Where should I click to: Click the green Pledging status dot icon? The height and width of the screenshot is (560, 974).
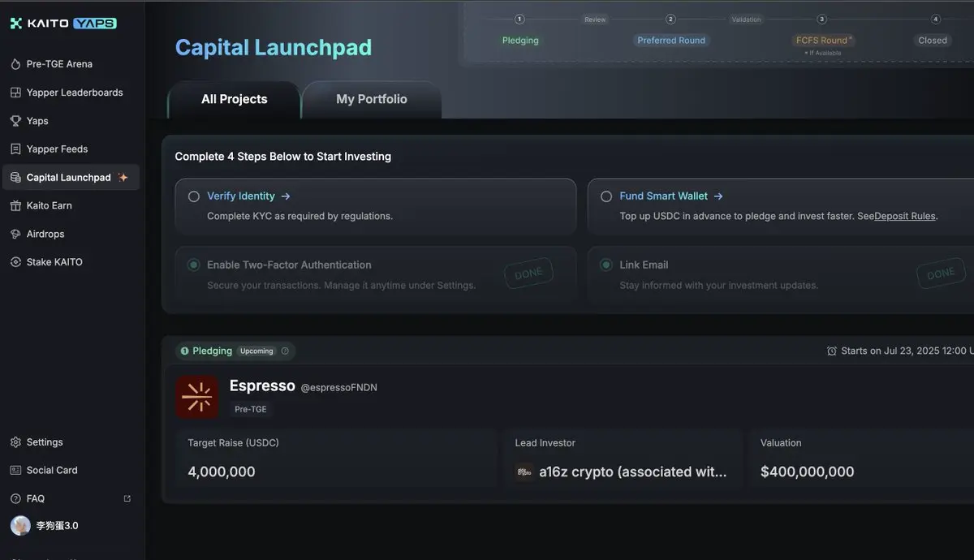(x=184, y=351)
